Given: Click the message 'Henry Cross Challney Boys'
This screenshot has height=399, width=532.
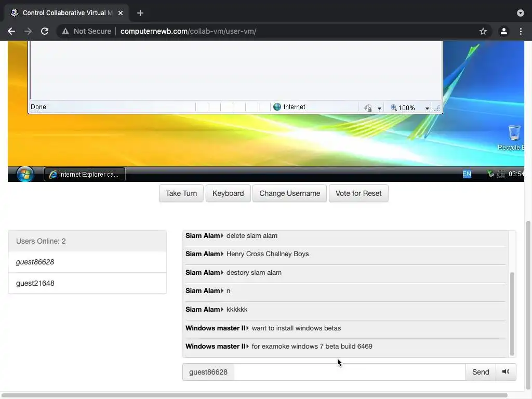Looking at the screenshot, I should click(x=268, y=254).
